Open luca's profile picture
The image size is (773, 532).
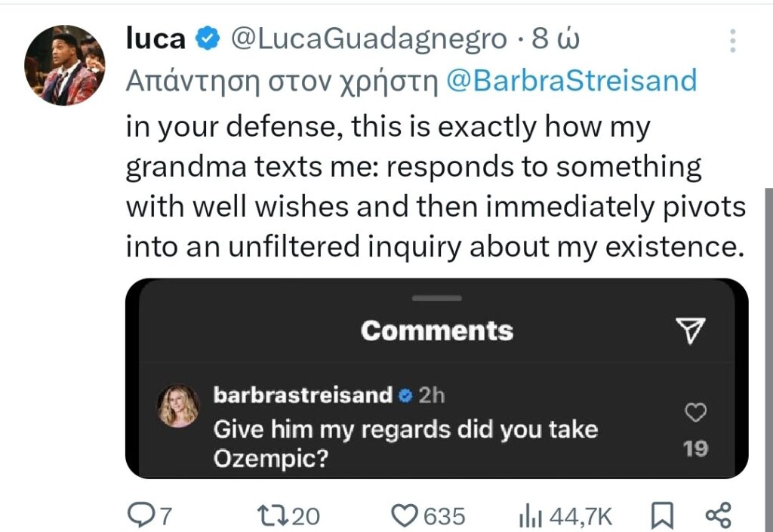(x=65, y=66)
